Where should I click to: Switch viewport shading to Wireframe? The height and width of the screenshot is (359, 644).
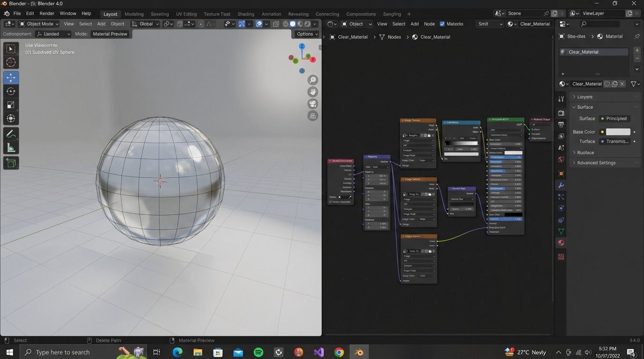(x=285, y=24)
